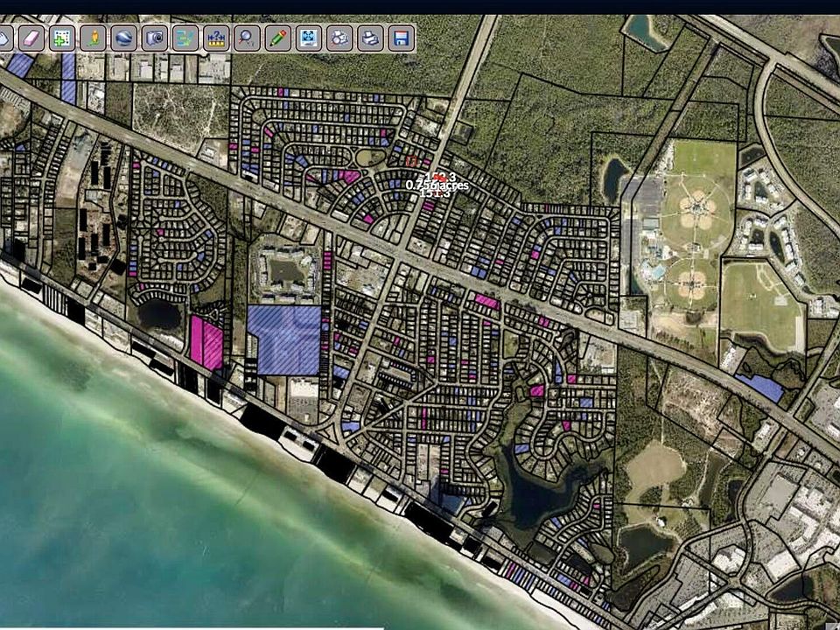Click the magnifier search tool

click(x=247, y=38)
